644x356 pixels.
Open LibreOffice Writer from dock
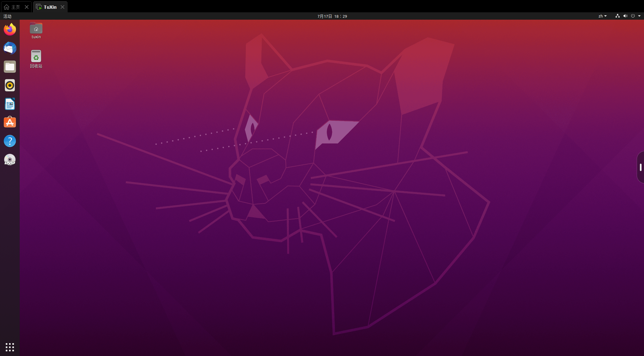point(10,104)
